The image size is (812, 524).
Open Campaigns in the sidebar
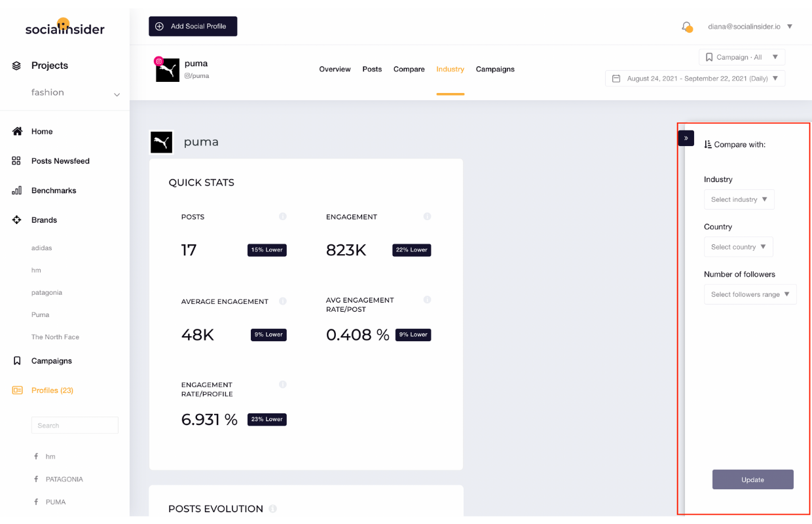coord(52,361)
